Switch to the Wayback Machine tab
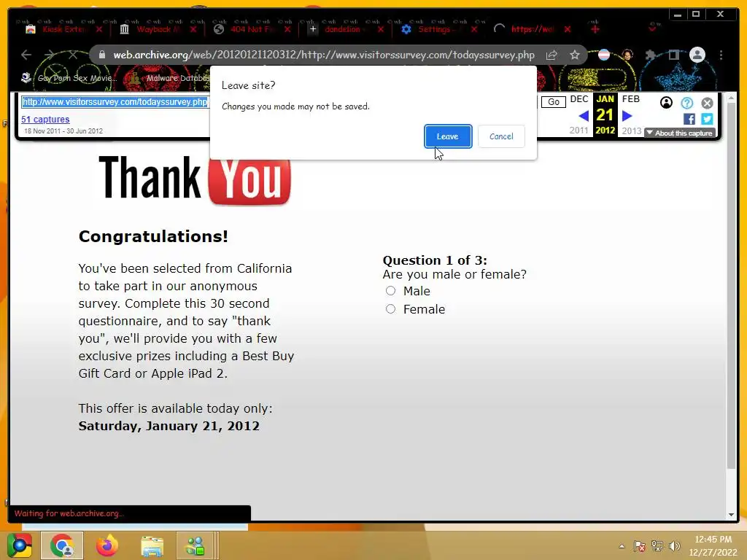This screenshot has width=747, height=560. tap(152, 29)
